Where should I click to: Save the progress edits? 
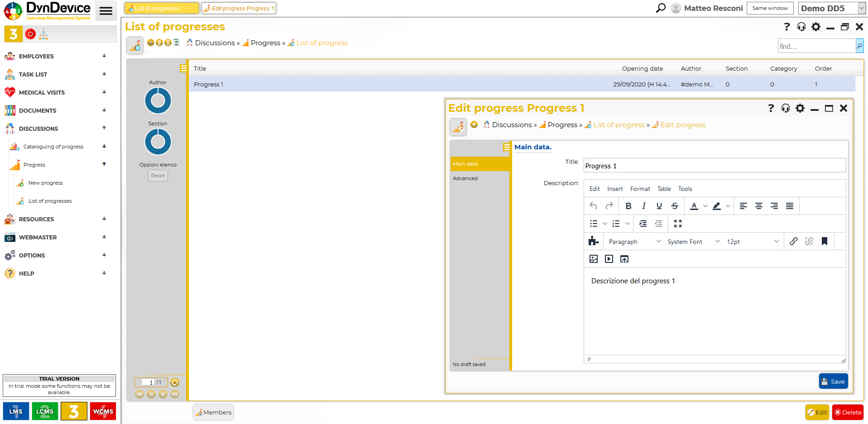click(833, 381)
